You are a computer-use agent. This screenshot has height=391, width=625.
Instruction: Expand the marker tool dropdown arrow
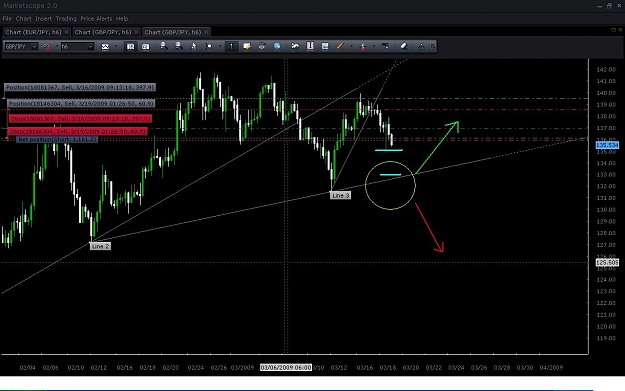[220, 47]
